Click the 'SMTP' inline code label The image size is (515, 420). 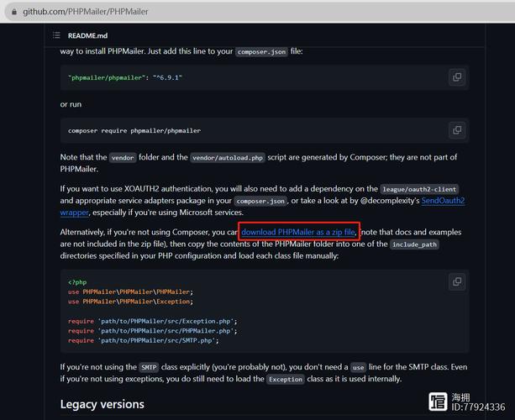(149, 367)
